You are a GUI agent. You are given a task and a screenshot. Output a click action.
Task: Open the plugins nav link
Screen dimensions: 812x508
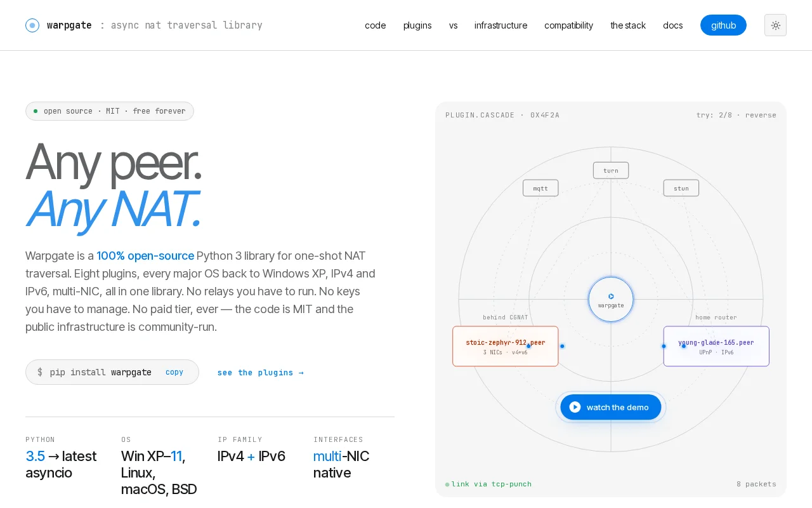(x=417, y=25)
